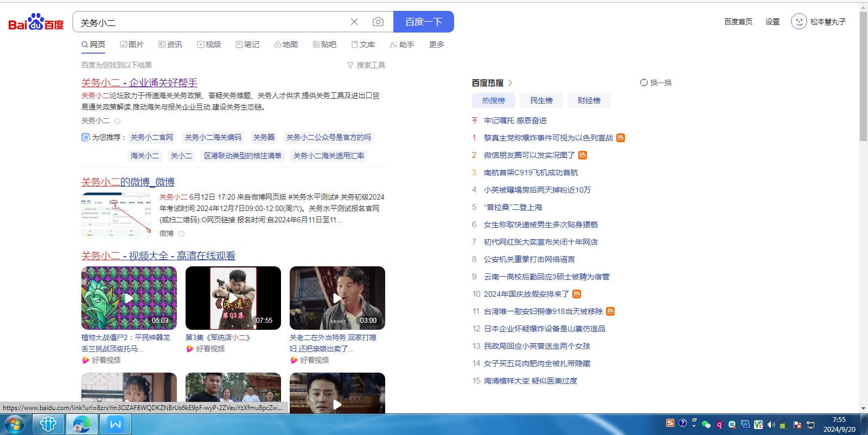Open the 设置 menu

pos(773,22)
